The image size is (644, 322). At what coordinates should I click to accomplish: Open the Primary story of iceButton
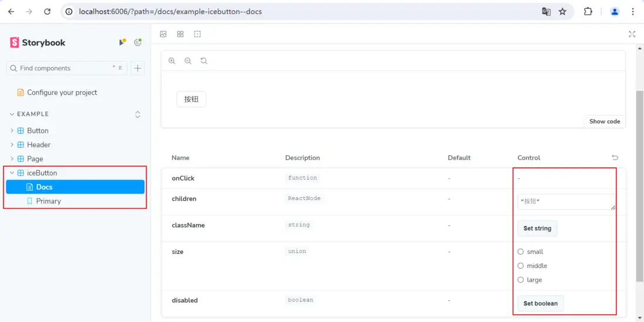(48, 201)
